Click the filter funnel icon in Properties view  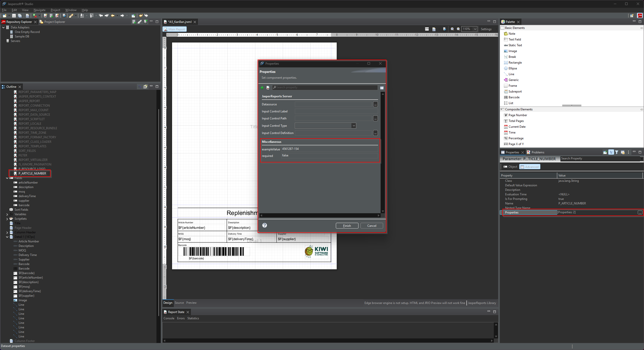tap(617, 152)
